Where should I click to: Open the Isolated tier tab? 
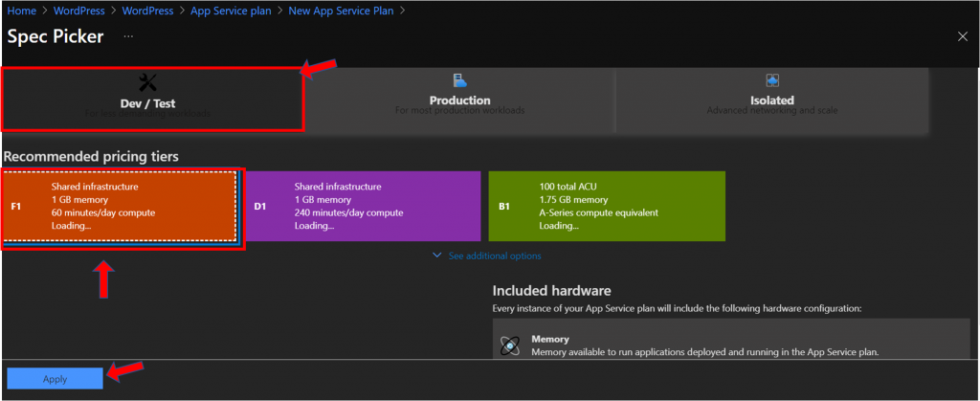pyautogui.click(x=772, y=100)
